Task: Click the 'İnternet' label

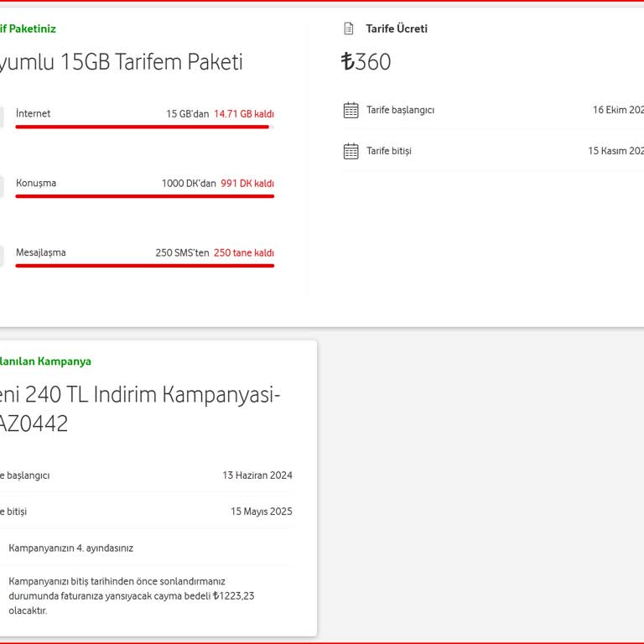Action: (x=34, y=113)
